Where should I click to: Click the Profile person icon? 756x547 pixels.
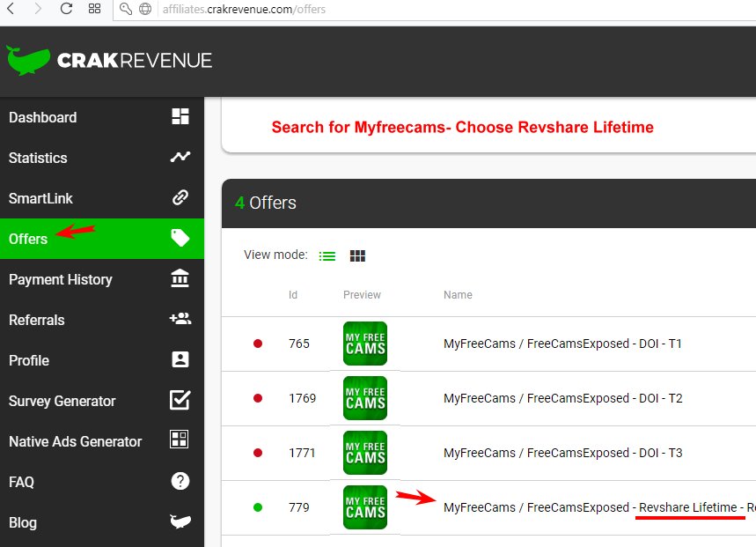click(x=180, y=359)
